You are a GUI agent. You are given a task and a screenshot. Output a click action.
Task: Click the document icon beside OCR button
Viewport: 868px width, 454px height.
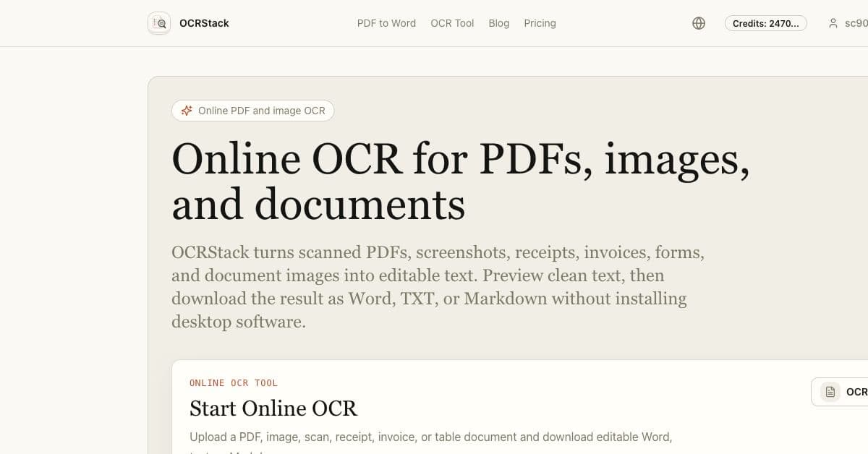coord(830,392)
